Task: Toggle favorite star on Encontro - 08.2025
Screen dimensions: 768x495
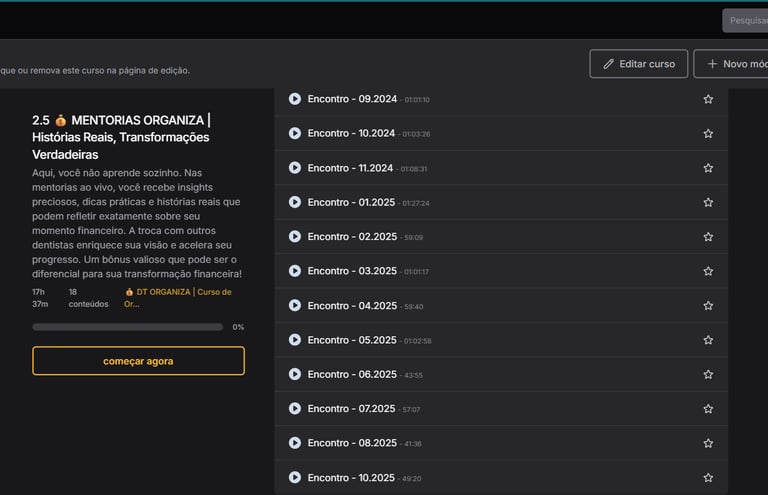Action: click(x=708, y=443)
